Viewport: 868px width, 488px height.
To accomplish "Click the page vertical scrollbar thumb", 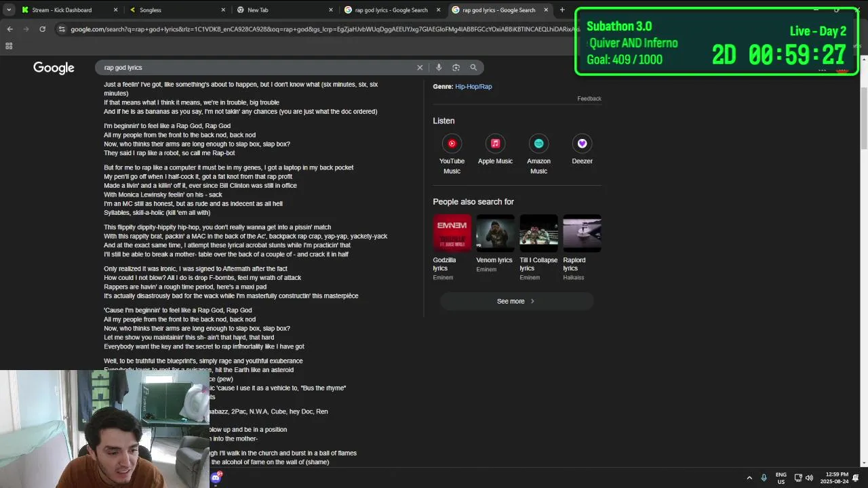I will click(863, 119).
